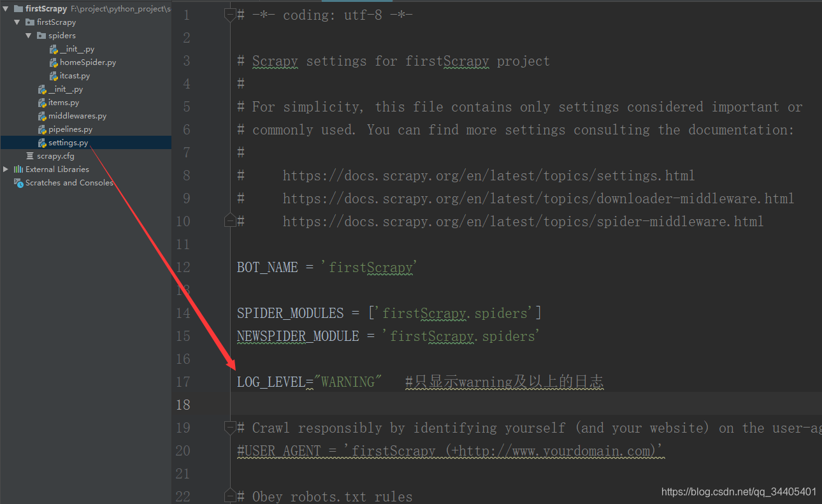Image resolution: width=822 pixels, height=504 pixels.
Task: Collapse the firstScrapy project root arrow
Action: pos(6,9)
